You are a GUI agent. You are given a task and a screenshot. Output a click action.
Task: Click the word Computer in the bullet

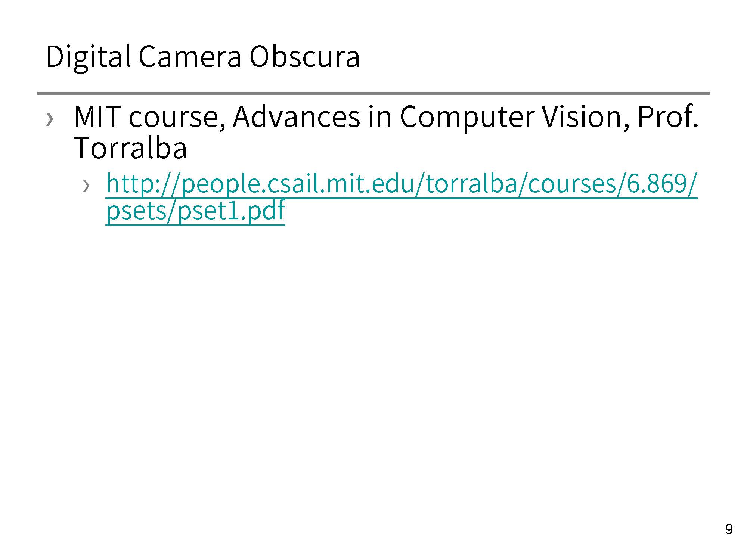(467, 117)
